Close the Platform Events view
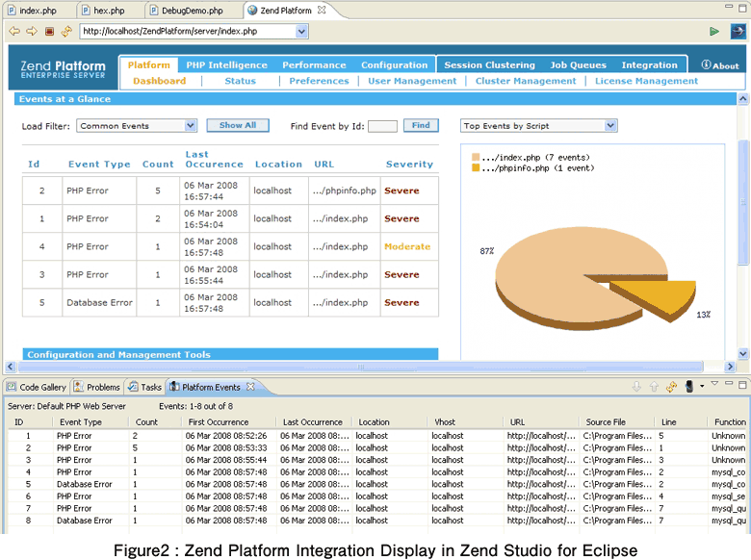Viewport: 751px width, 560px height. (x=250, y=386)
